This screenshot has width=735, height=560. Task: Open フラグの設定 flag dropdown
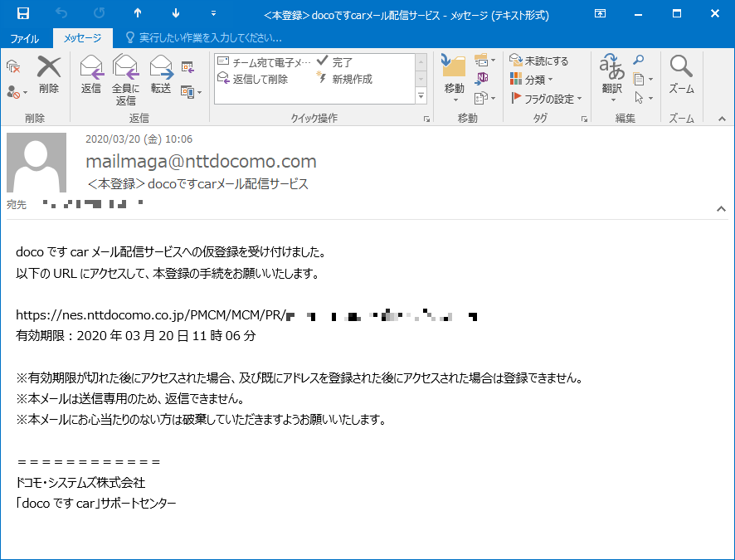547,99
